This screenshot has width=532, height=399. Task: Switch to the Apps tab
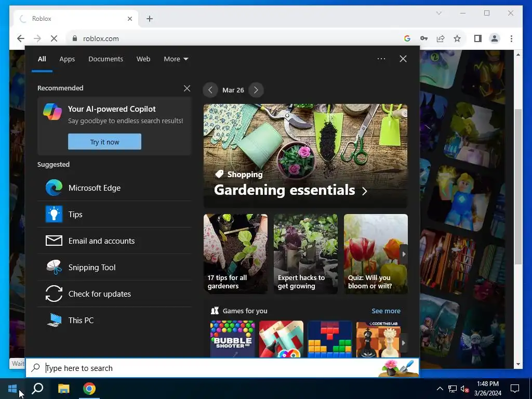tap(67, 59)
